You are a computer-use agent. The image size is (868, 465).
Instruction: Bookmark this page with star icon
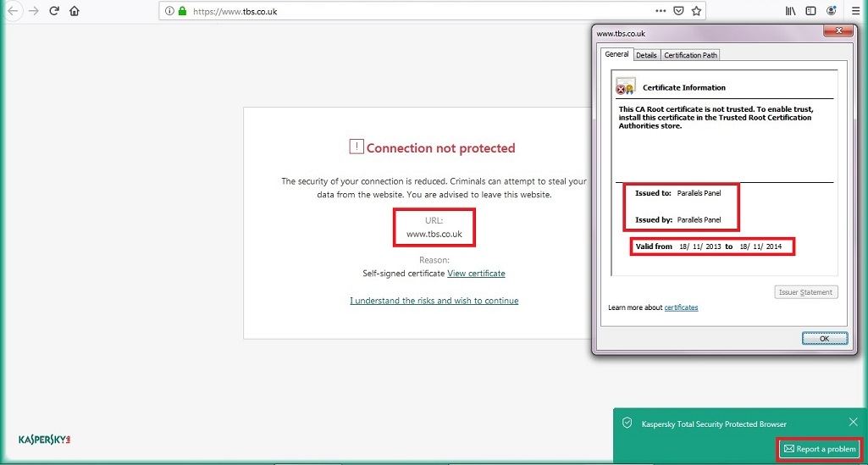[x=696, y=11]
